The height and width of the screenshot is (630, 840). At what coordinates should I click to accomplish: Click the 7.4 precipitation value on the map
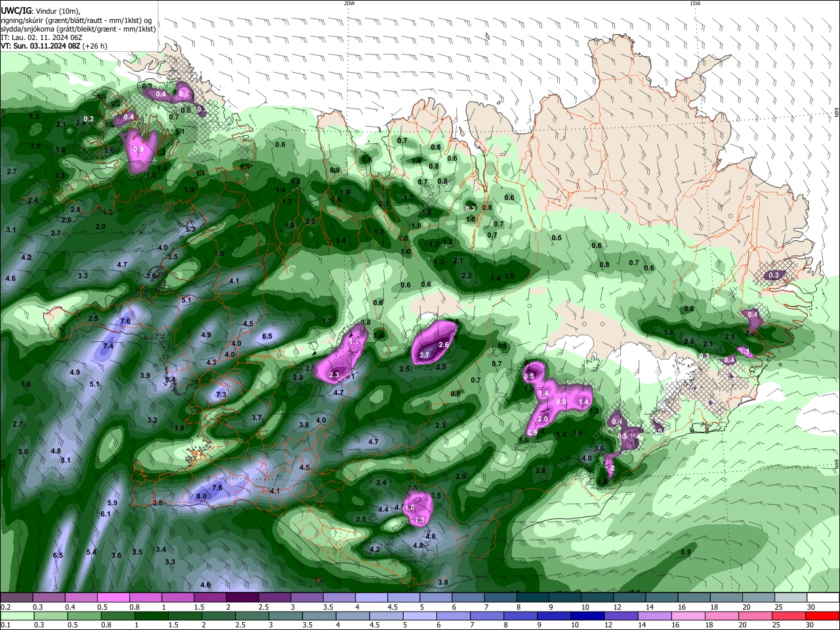click(108, 346)
